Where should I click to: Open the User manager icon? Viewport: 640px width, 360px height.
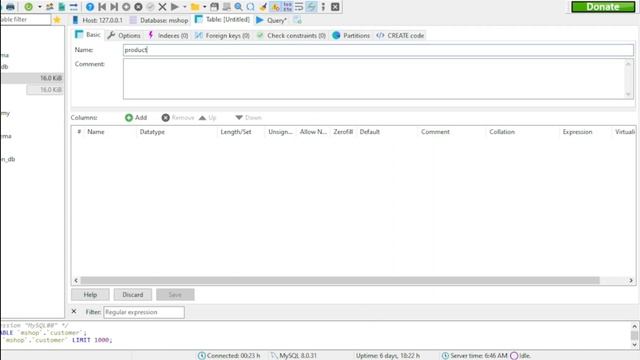point(49,7)
